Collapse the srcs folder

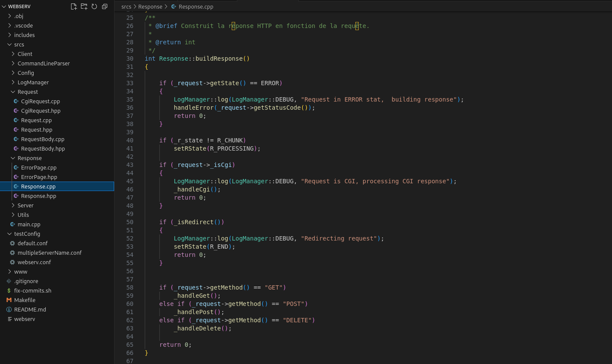(9, 44)
